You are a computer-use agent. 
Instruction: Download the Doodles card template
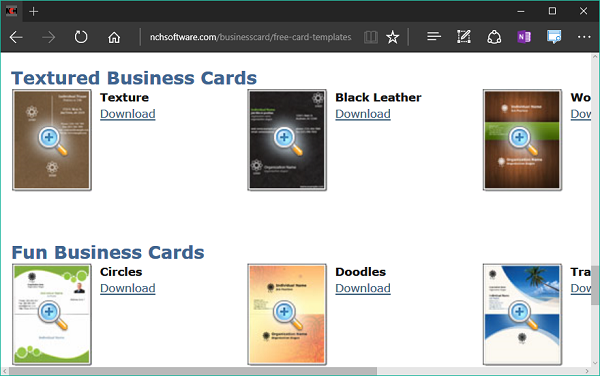coord(363,288)
